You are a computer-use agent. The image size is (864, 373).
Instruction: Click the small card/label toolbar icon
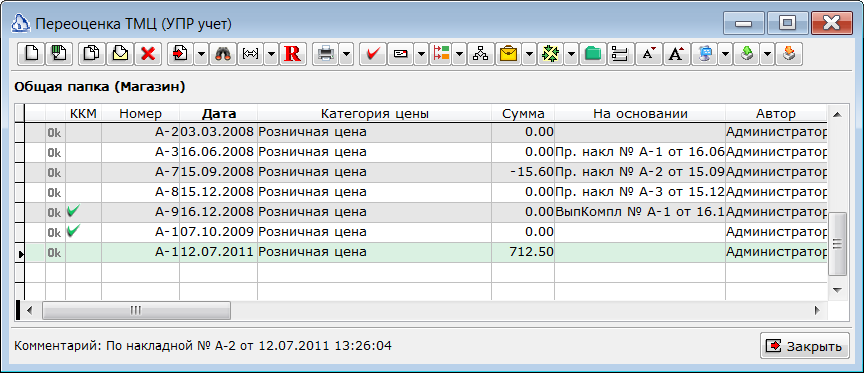pyautogui.click(x=401, y=54)
